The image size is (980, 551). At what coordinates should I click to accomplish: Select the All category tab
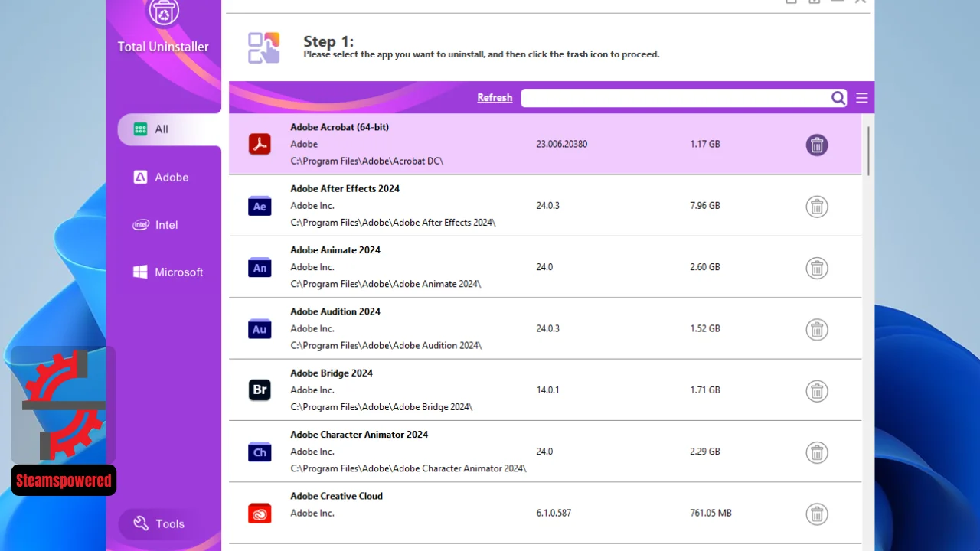pyautogui.click(x=169, y=129)
